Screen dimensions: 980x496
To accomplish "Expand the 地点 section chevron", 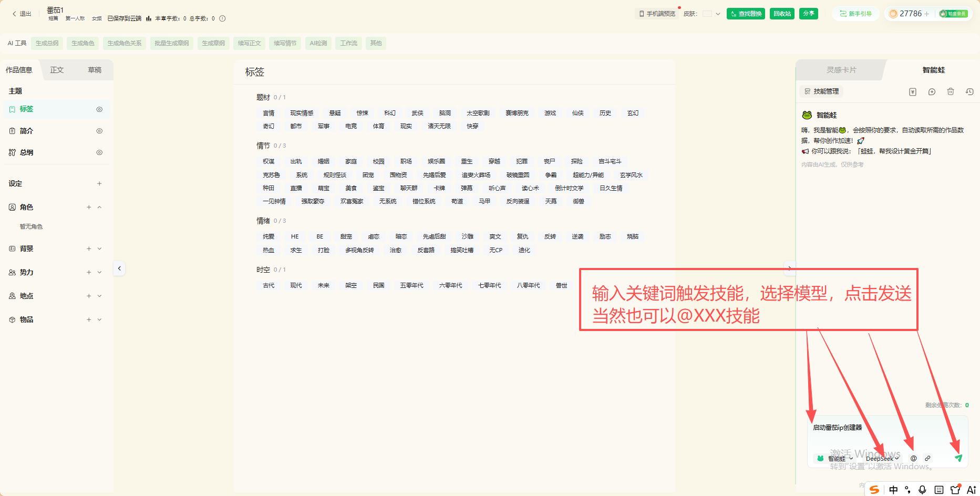I will point(99,296).
